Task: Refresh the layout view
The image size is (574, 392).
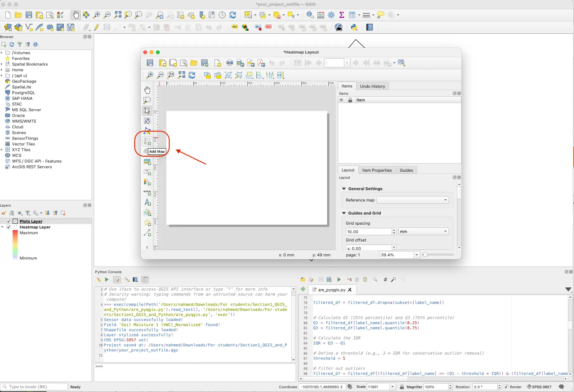Action: tap(192, 75)
